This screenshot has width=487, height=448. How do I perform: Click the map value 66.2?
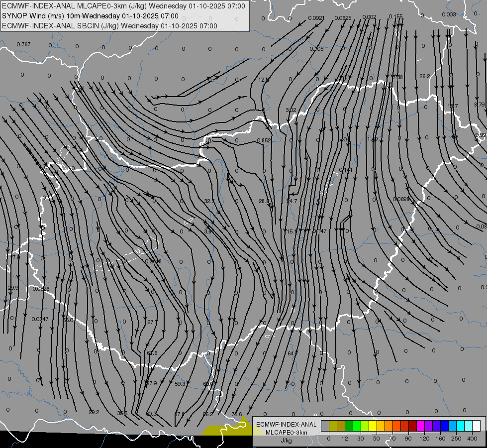click(x=208, y=414)
